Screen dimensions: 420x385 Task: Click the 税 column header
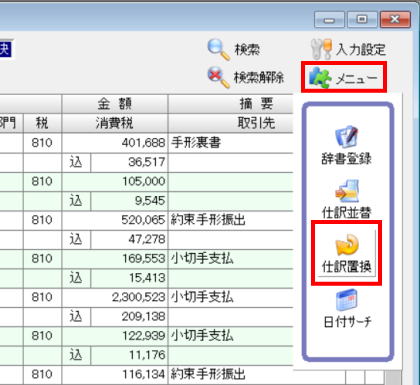point(42,123)
